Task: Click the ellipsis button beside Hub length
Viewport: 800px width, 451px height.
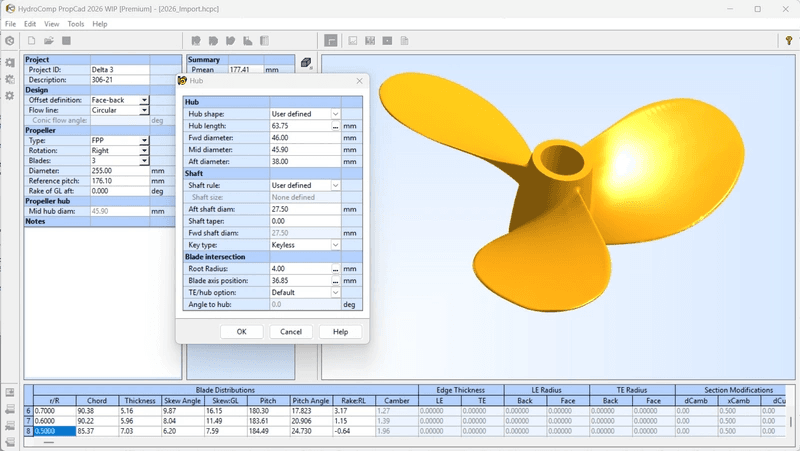Action: [x=335, y=126]
